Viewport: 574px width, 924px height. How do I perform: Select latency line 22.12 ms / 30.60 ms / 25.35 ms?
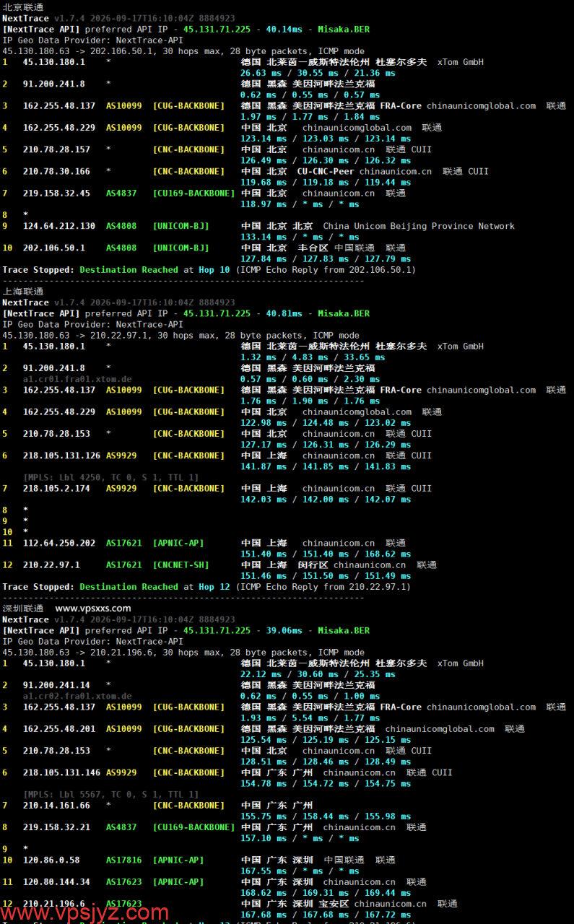[x=318, y=674]
